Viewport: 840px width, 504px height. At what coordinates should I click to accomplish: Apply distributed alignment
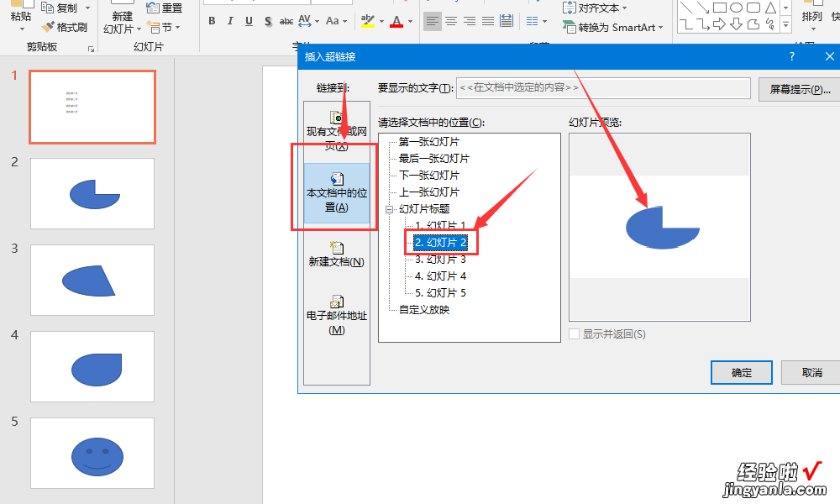(507, 21)
